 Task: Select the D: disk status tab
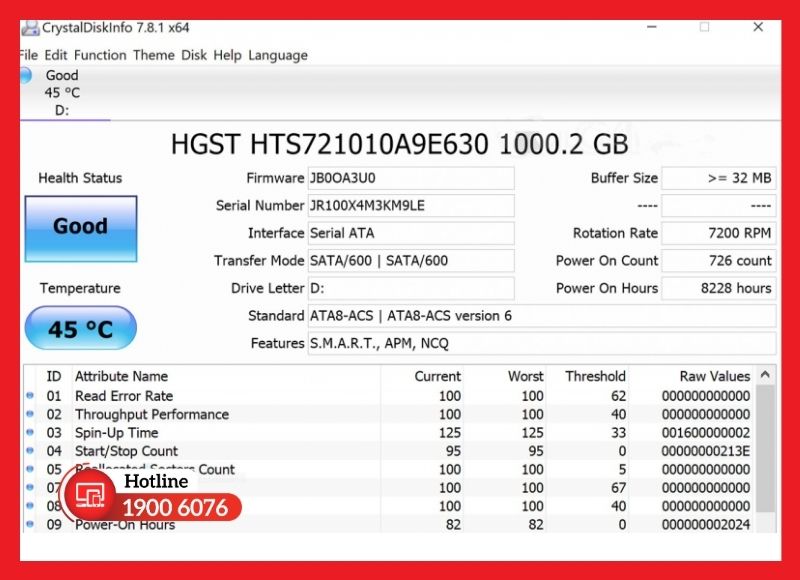coord(64,93)
